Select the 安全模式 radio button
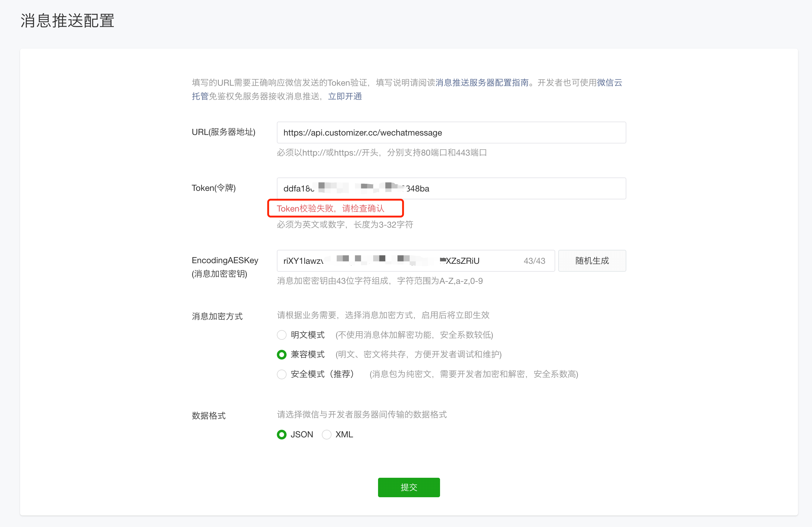812x527 pixels. coord(281,374)
